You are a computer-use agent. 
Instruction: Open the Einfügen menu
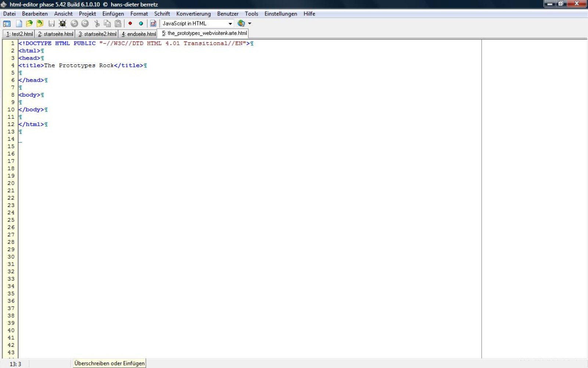(113, 14)
